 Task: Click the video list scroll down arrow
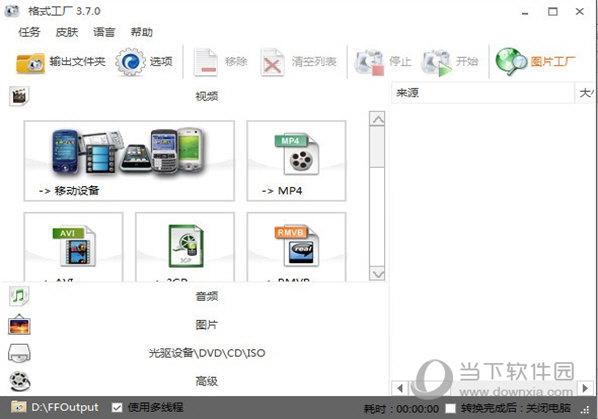[x=377, y=274]
